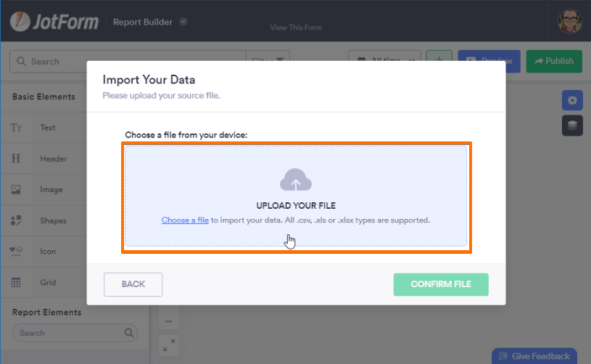This screenshot has width=591, height=364.
Task: Click the Publish button
Action: click(x=554, y=61)
